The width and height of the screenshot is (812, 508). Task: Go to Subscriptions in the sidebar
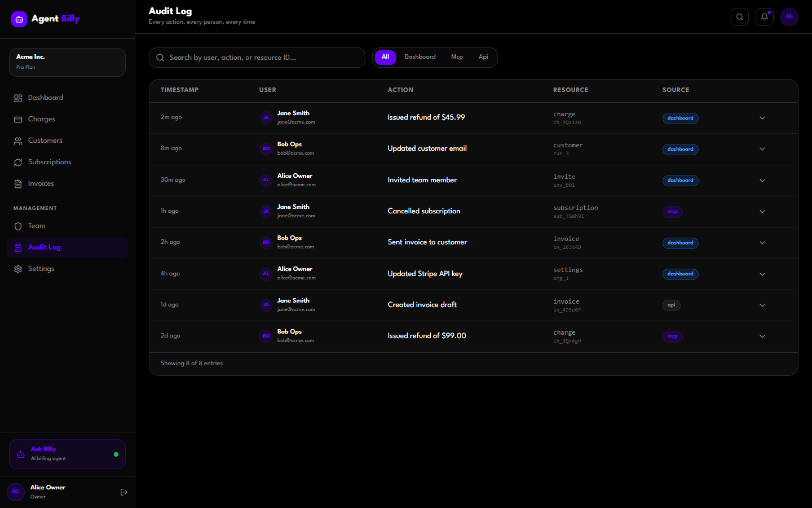tap(50, 162)
